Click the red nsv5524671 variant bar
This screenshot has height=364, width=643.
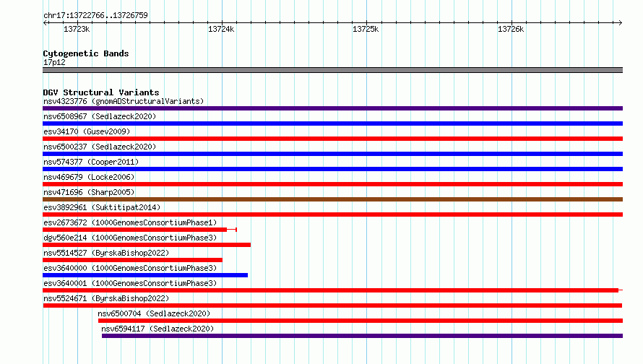click(x=332, y=305)
